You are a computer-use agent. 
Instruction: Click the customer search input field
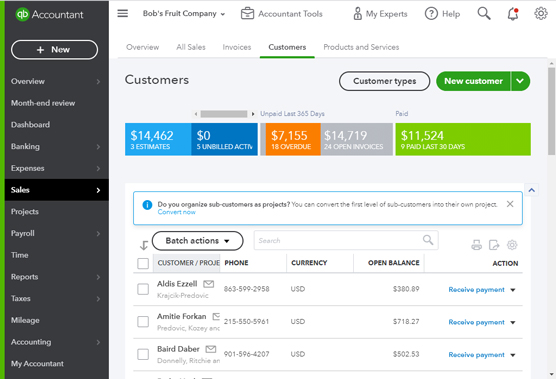tap(346, 240)
